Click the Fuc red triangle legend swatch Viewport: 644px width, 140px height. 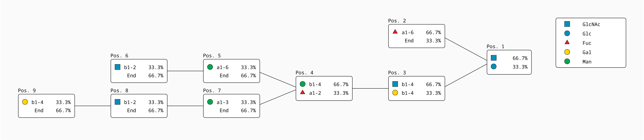coord(567,42)
